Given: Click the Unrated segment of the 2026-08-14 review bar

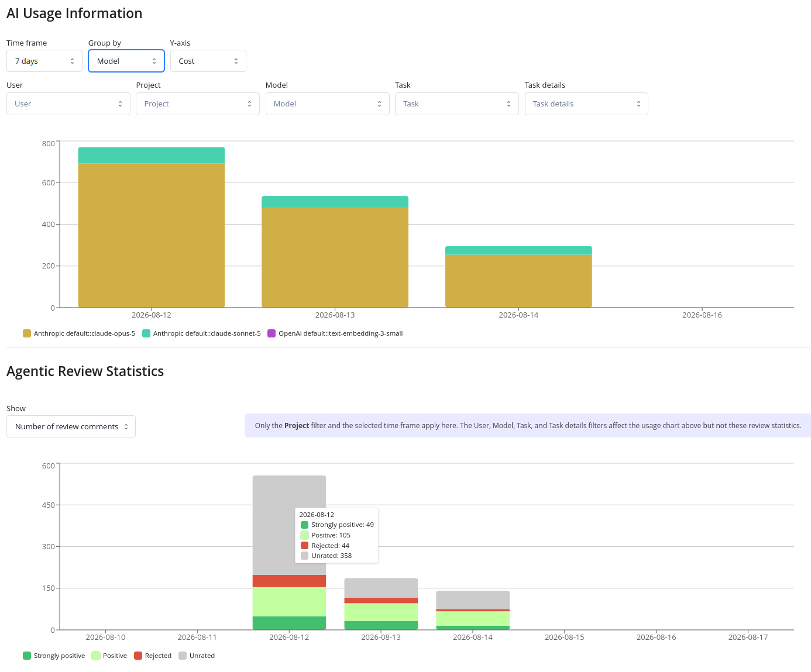Looking at the screenshot, I should [x=473, y=599].
